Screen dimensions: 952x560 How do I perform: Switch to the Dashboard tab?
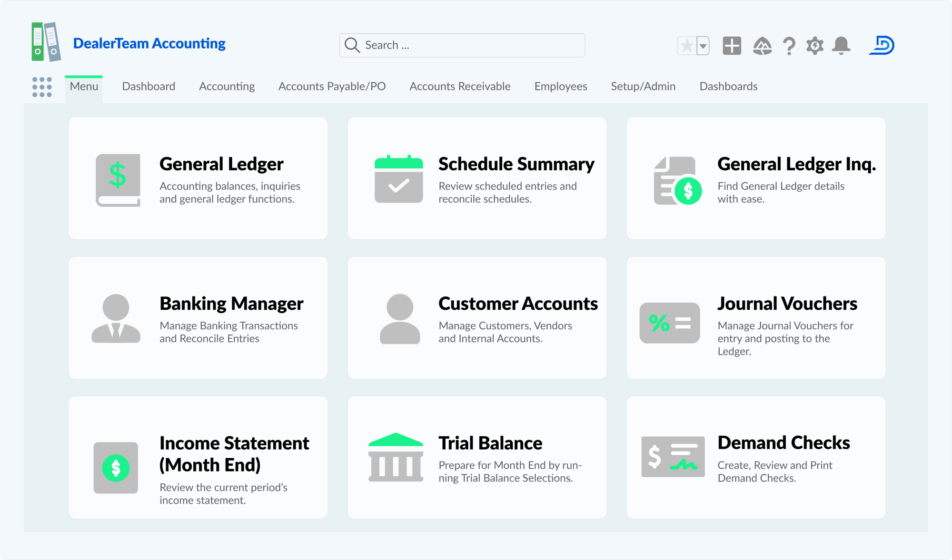tap(149, 86)
